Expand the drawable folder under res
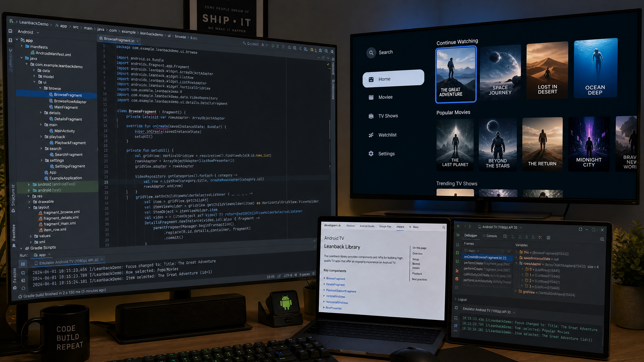Screen dimensions: 644x362 click(29, 202)
